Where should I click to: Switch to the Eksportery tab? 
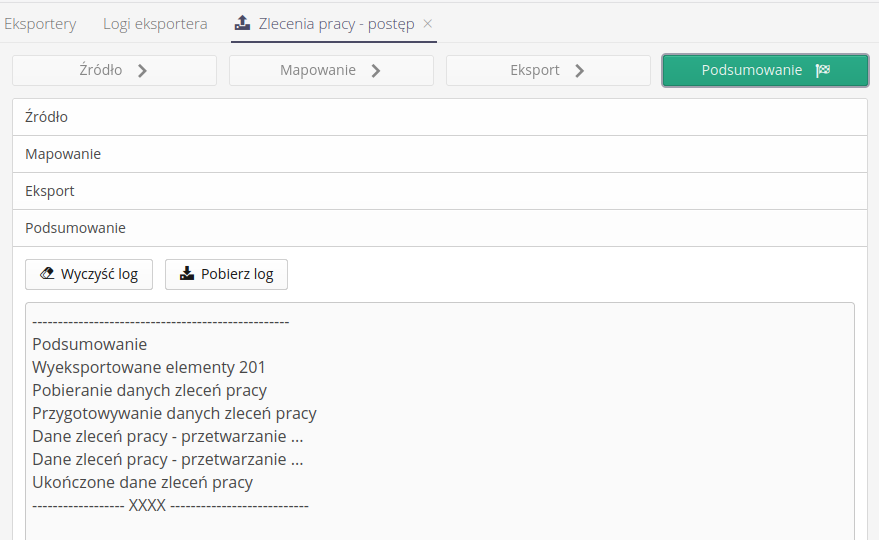(x=40, y=23)
